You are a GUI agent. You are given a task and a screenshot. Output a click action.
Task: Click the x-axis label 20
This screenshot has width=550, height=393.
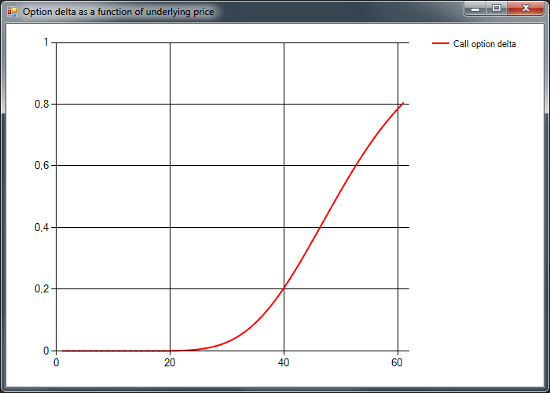coord(170,362)
